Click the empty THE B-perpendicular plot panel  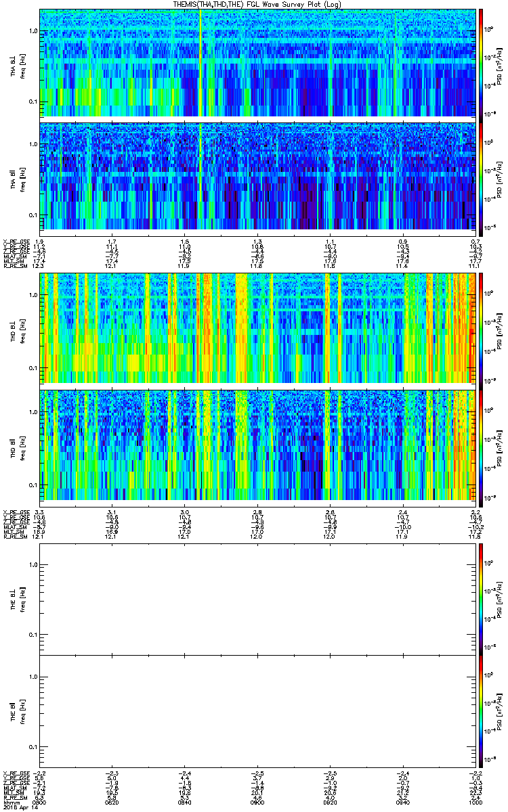click(x=257, y=599)
